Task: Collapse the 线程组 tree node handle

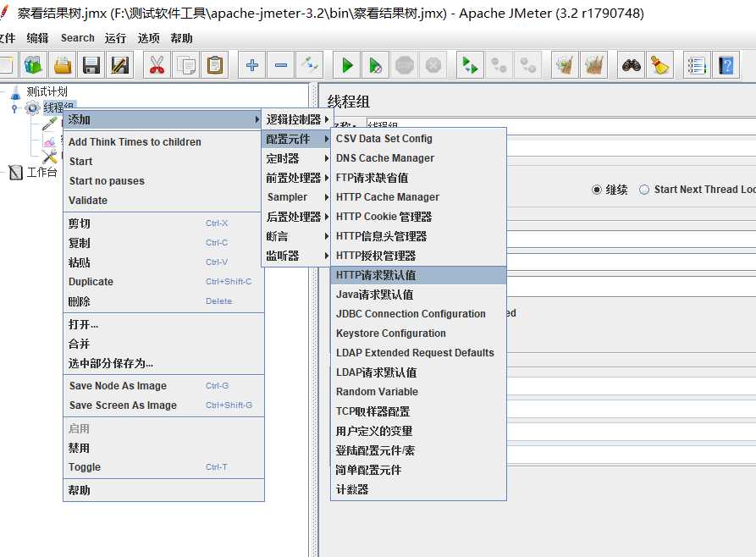Action: click(x=14, y=108)
